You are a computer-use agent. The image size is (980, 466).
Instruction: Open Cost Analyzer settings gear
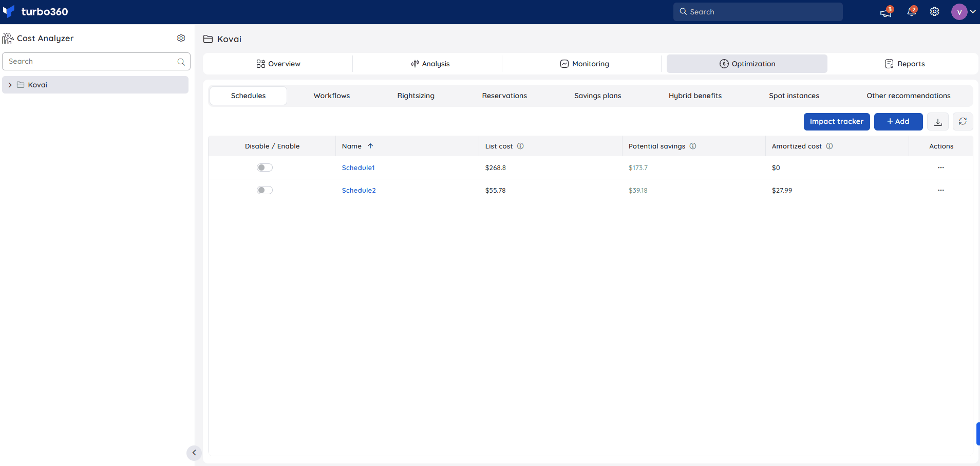click(x=181, y=38)
